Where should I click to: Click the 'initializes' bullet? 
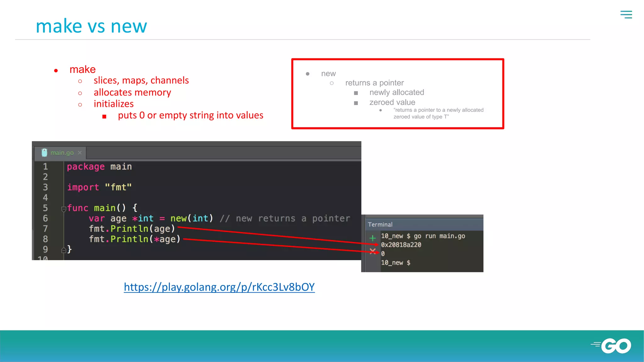[x=114, y=104]
